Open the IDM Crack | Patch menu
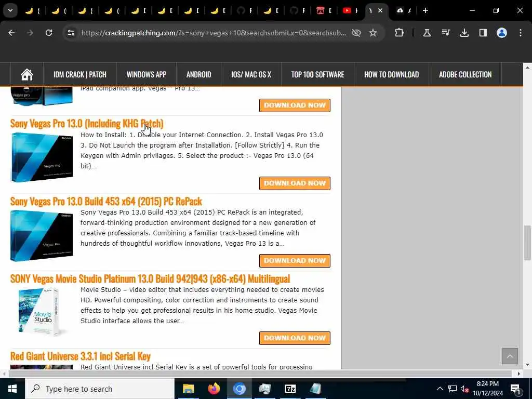Image resolution: width=532 pixels, height=399 pixels. pyautogui.click(x=79, y=74)
